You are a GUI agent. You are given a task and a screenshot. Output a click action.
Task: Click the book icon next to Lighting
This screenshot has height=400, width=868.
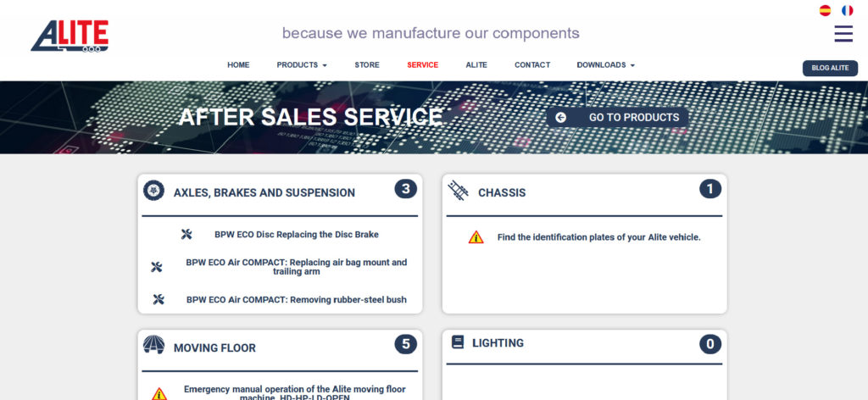coord(458,342)
